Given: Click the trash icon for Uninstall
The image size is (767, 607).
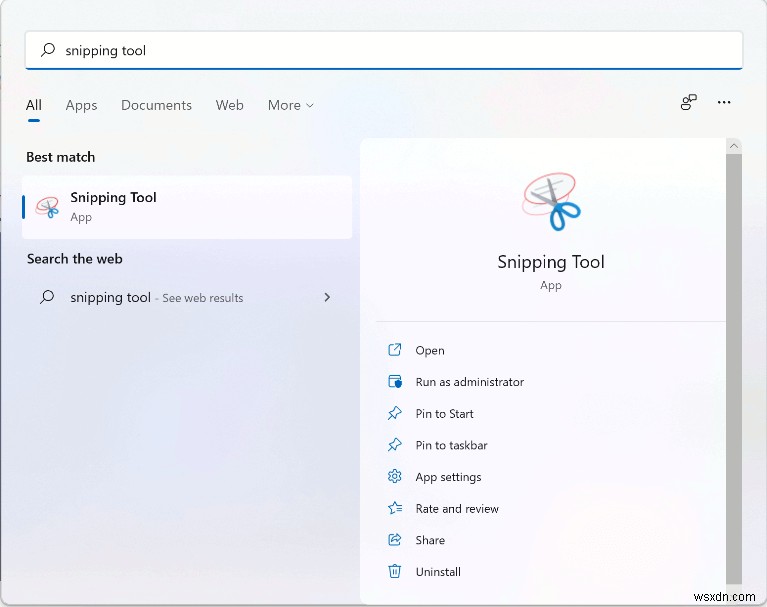Looking at the screenshot, I should click(395, 571).
